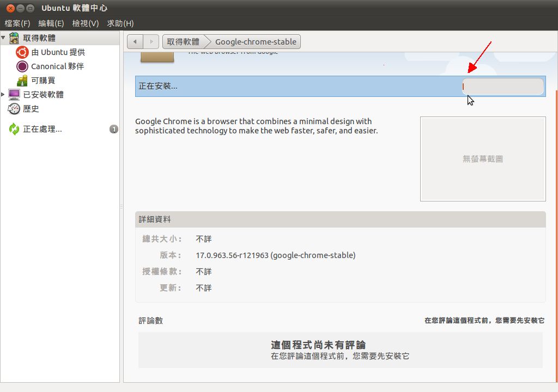Open the 檔案(F) menu
The height and width of the screenshot is (392, 558).
17,23
